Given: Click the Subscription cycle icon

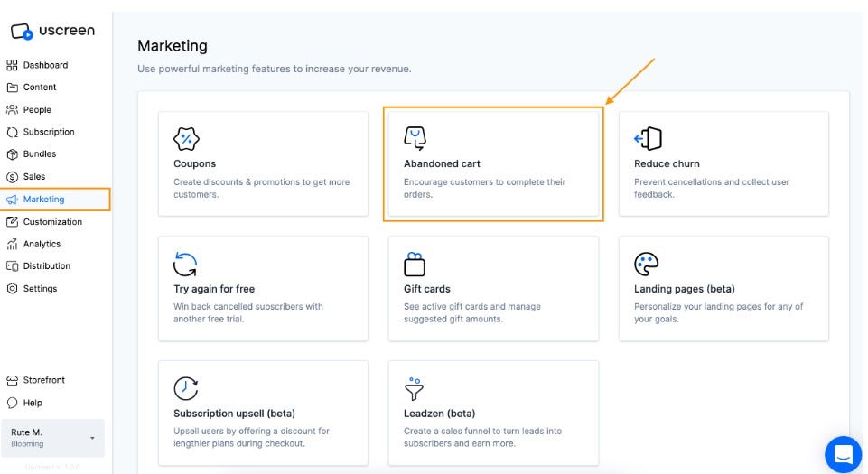Looking at the screenshot, I should click(x=12, y=132).
